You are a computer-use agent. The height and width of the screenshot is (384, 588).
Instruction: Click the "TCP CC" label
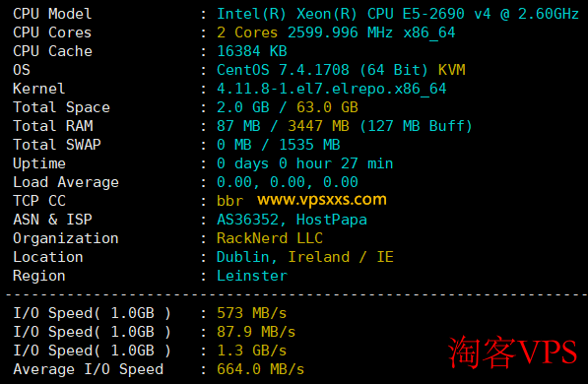click(39, 201)
